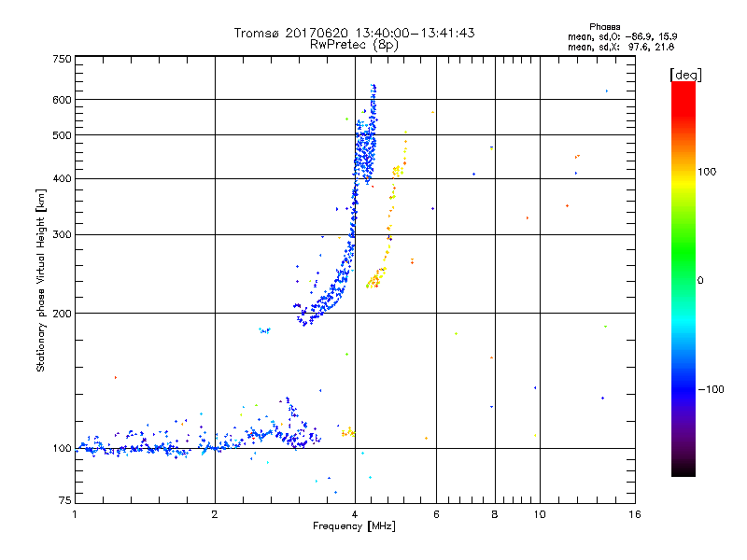Click the '4' frequency tick label
Image resolution: width=747 pixels, height=560 pixels.
[x=355, y=514]
